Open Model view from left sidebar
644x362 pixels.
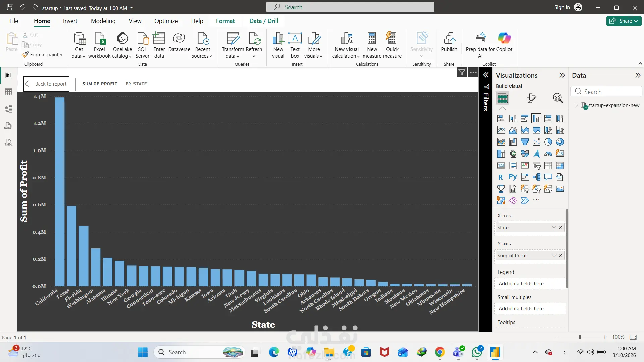9,109
